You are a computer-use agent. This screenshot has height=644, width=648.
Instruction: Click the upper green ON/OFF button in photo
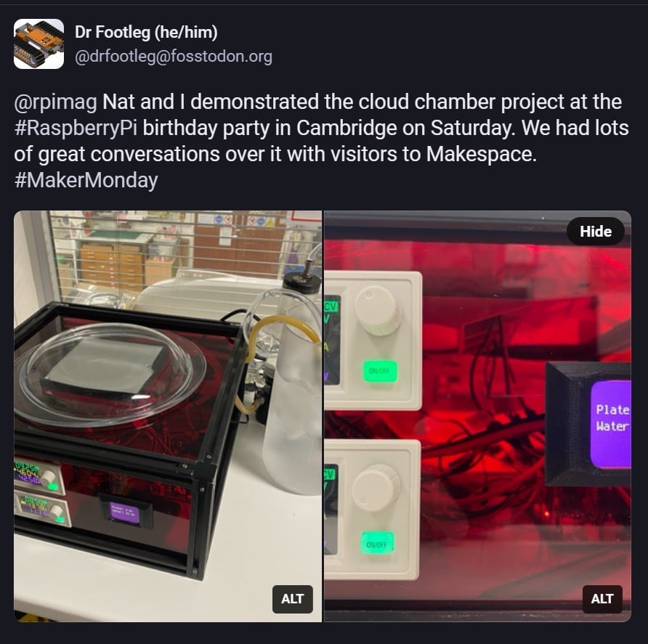pos(379,371)
